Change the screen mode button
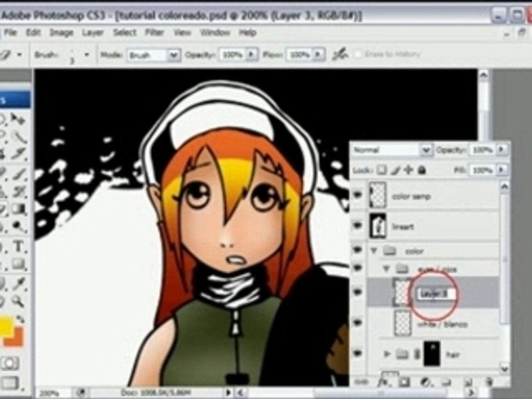The image size is (532, 399). click(9, 383)
